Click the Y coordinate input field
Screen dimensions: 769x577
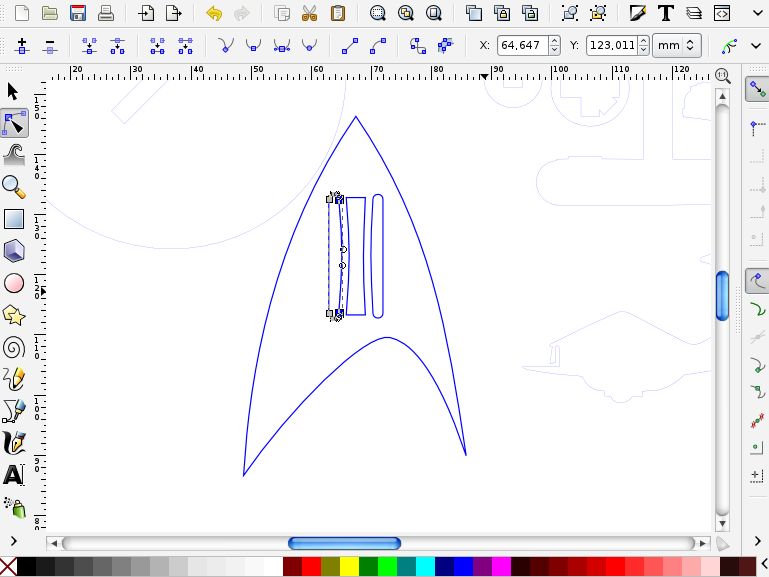pyautogui.click(x=612, y=46)
